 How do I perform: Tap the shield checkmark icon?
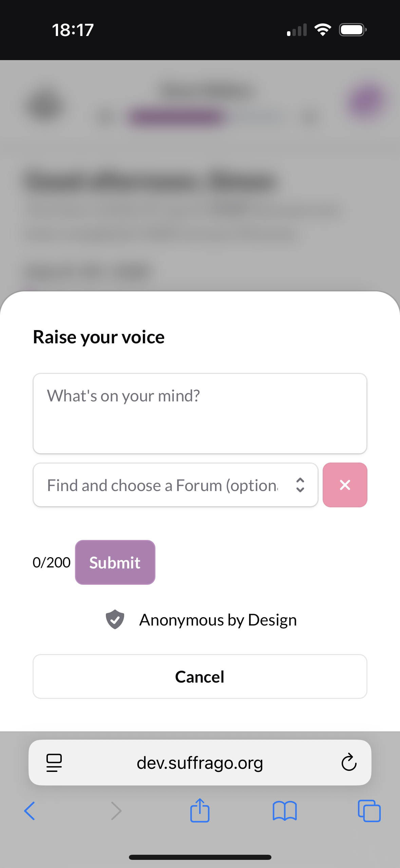115,619
